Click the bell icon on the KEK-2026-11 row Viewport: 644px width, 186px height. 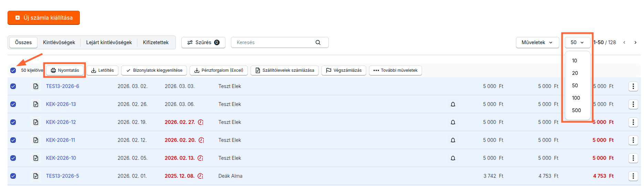coord(453,140)
